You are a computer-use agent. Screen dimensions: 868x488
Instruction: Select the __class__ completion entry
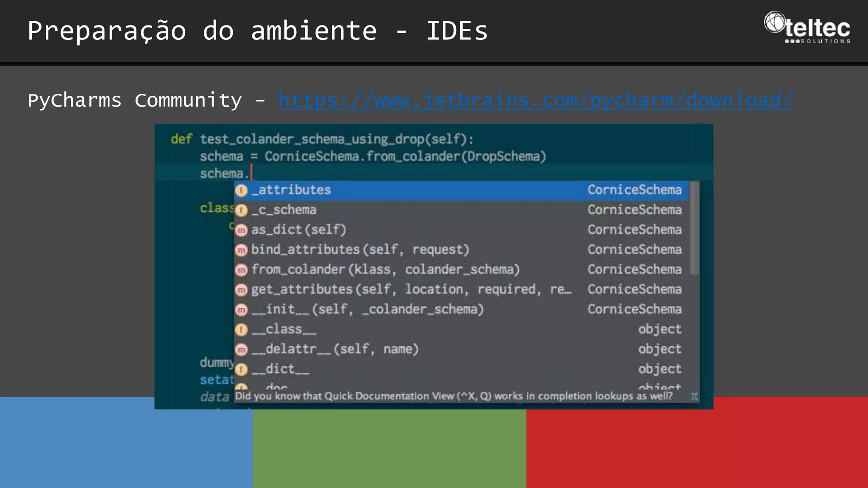(461, 330)
